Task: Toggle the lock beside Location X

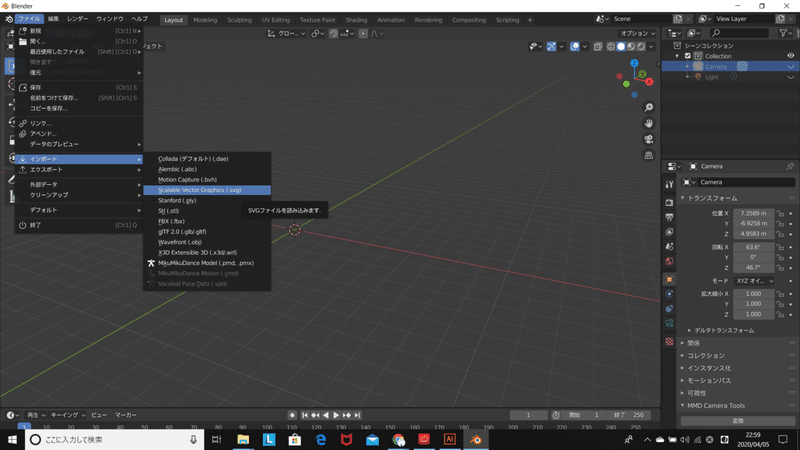Action: click(x=780, y=213)
